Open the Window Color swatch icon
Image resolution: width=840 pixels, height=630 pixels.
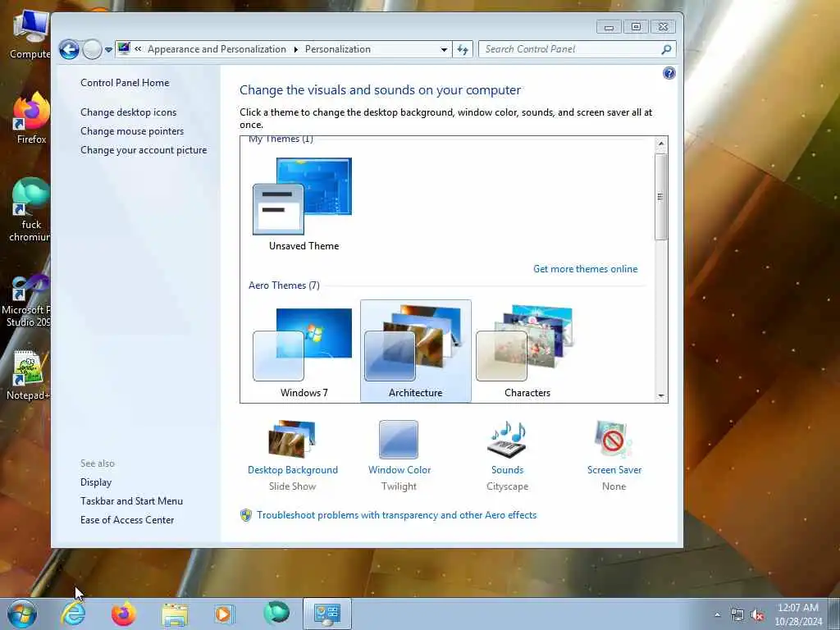pos(399,440)
